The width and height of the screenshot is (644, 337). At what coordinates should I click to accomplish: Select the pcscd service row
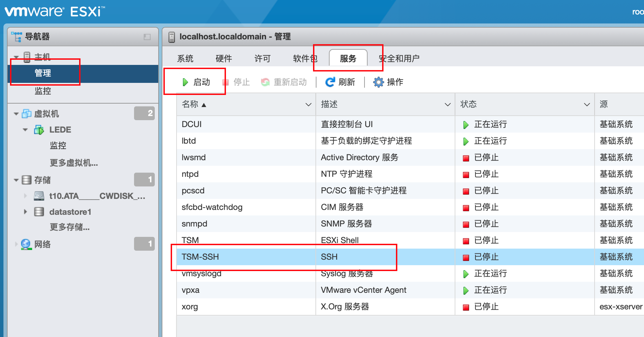pyautogui.click(x=410, y=191)
